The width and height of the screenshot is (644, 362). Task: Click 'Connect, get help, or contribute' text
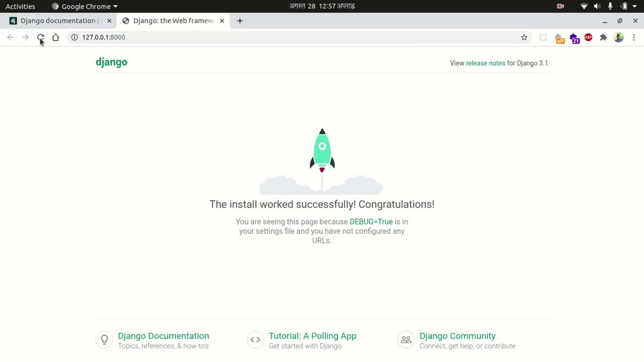click(467, 346)
